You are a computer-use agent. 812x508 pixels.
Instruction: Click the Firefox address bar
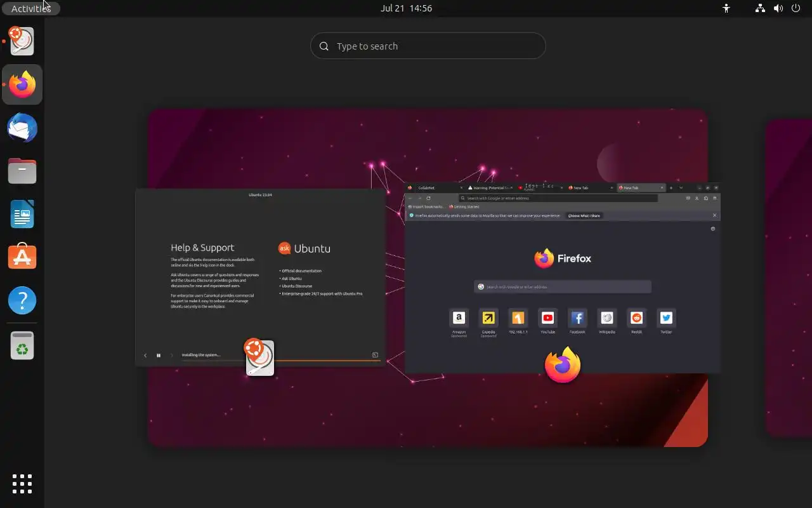click(x=558, y=198)
